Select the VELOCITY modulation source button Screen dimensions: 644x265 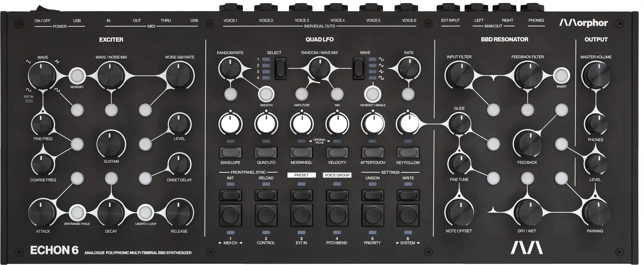tap(337, 152)
